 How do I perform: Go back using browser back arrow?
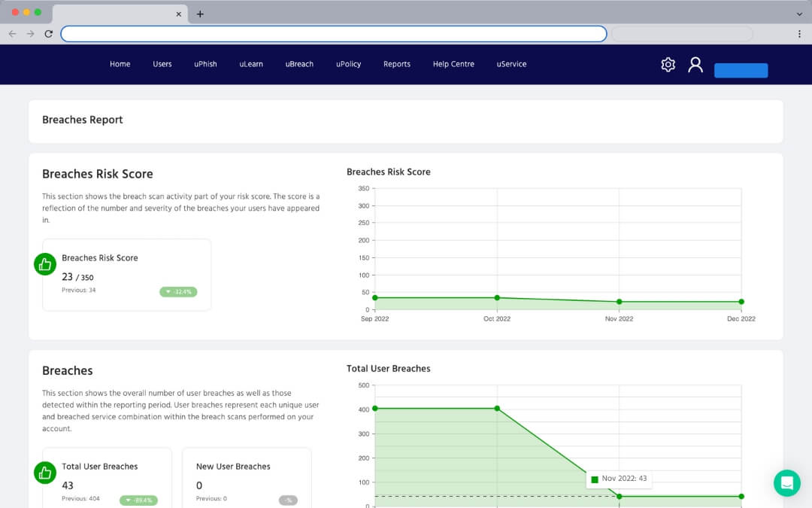point(12,34)
